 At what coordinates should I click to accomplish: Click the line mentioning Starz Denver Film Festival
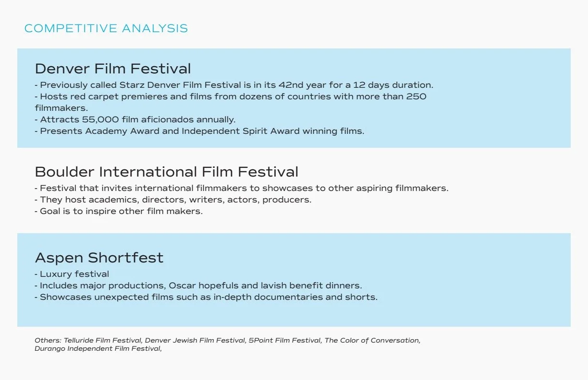[x=234, y=85]
